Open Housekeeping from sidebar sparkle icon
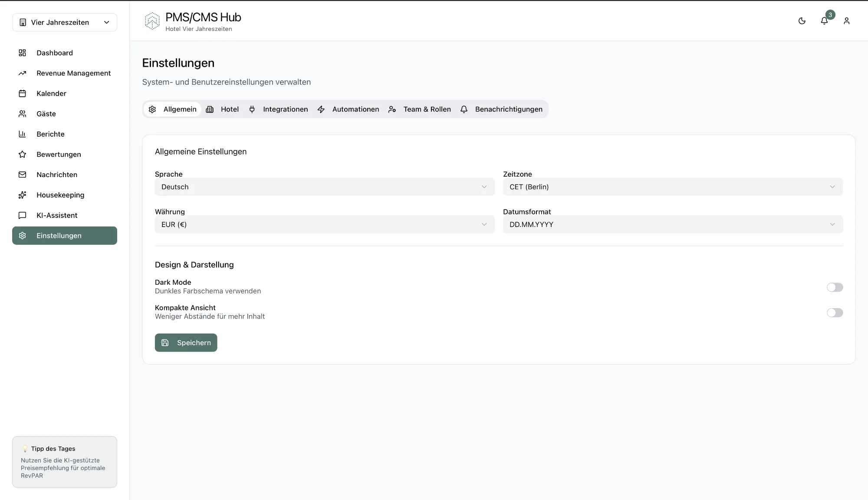 tap(23, 195)
